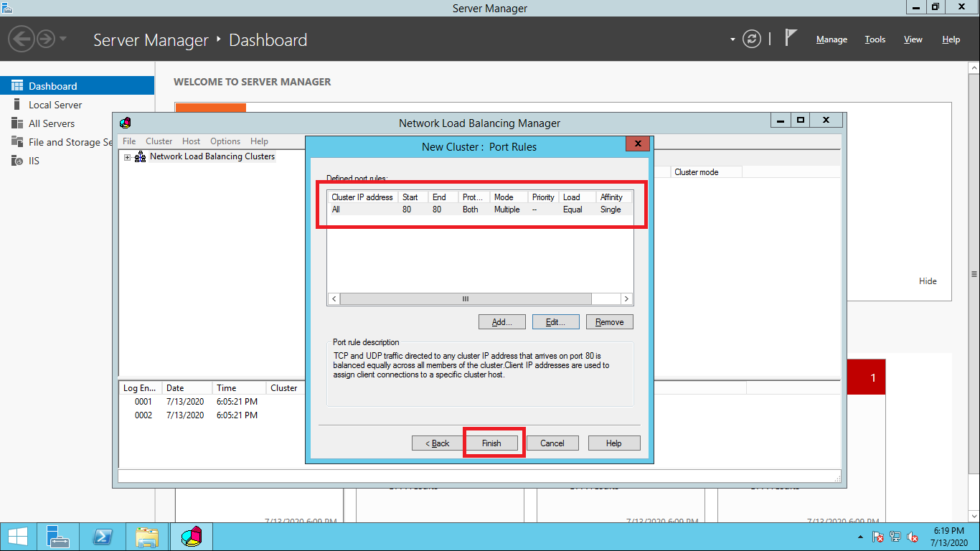Select the port 80 rule row

coord(480,209)
